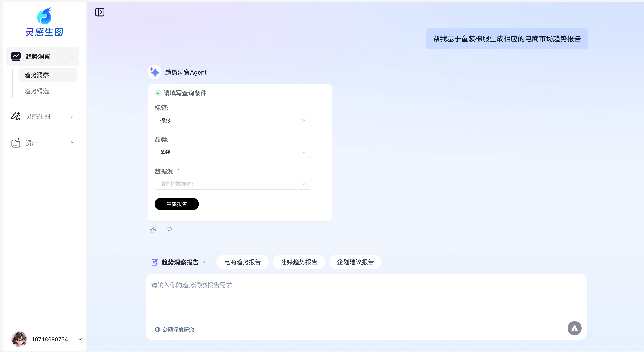644x352 pixels.
Task: Click the thumbs up feedback icon
Action: pos(153,230)
